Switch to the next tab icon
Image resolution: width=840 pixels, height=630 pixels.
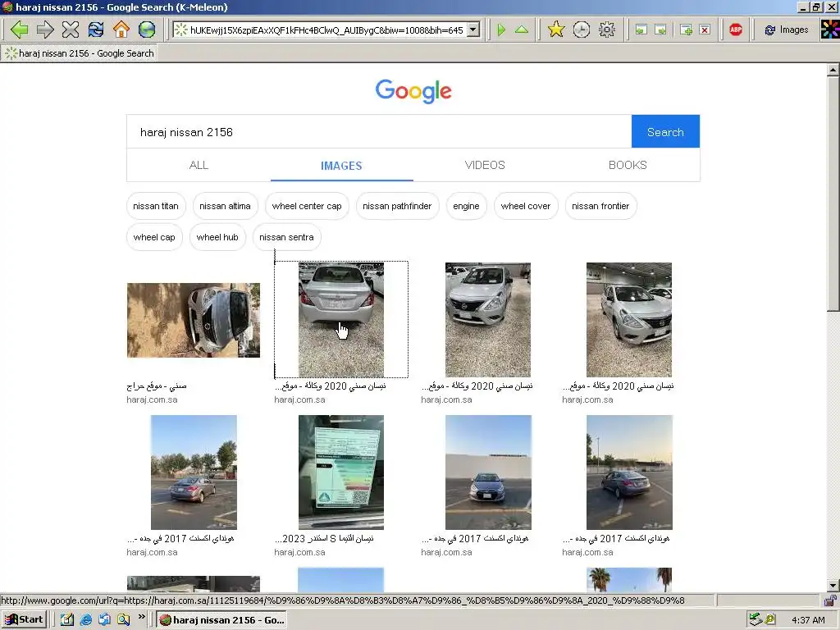(661, 30)
